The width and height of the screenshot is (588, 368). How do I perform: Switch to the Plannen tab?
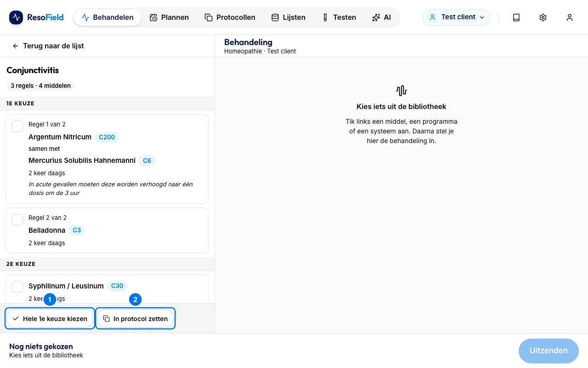pyautogui.click(x=169, y=17)
